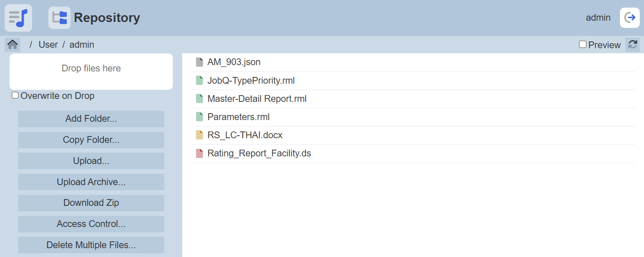
Task: Click the green Parameters.rml file icon
Action: click(200, 117)
